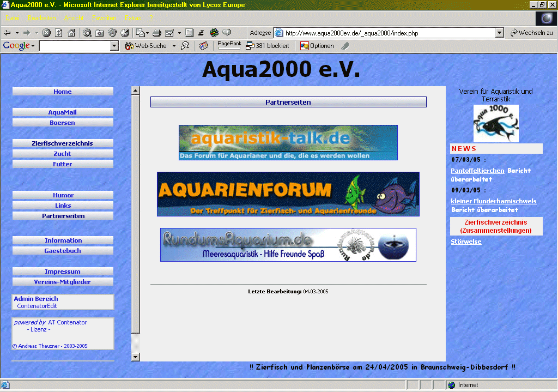Click the 381 blockiert popup blocker
The image size is (558, 392).
[268, 46]
